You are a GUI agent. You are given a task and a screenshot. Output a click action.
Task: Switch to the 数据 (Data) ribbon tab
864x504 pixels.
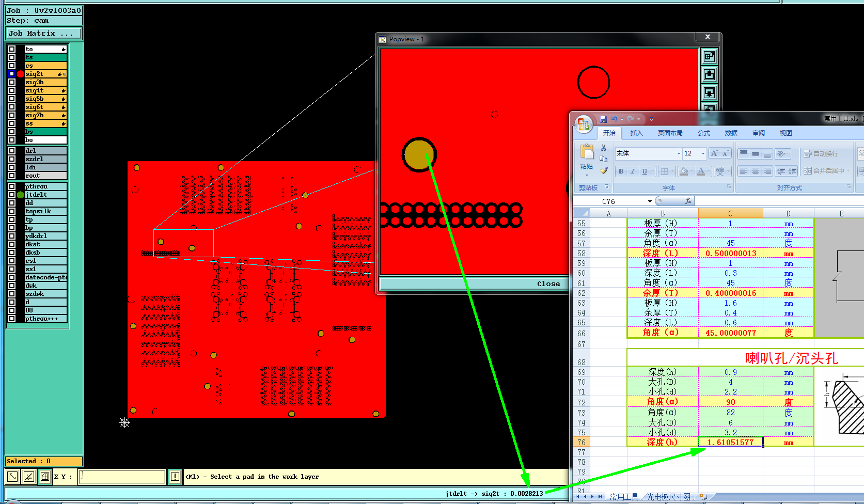coord(731,133)
